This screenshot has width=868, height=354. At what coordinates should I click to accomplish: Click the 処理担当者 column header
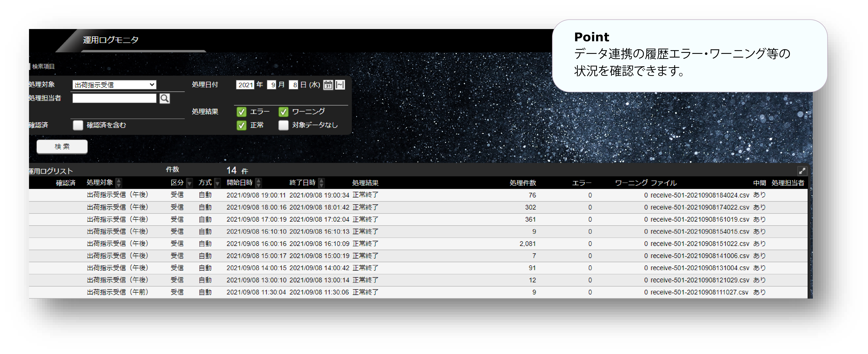(788, 183)
